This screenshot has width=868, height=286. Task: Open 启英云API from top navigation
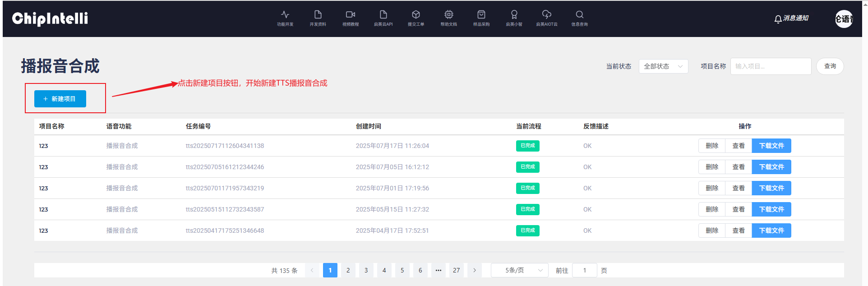[x=383, y=15]
